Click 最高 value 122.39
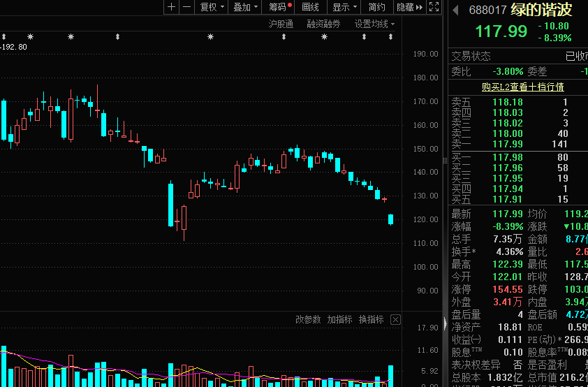588x387 pixels. pyautogui.click(x=508, y=264)
